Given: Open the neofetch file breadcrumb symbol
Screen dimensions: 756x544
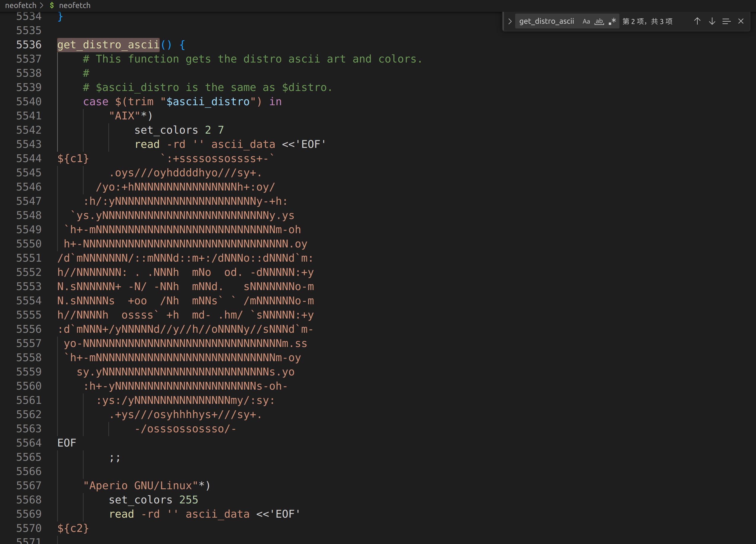Looking at the screenshot, I should [x=75, y=5].
